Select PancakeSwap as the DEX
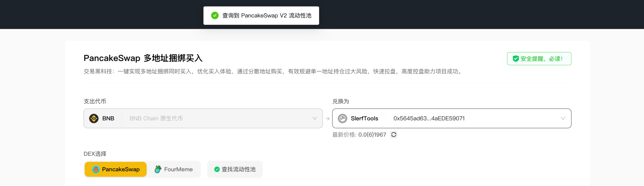644x186 pixels. point(116,169)
